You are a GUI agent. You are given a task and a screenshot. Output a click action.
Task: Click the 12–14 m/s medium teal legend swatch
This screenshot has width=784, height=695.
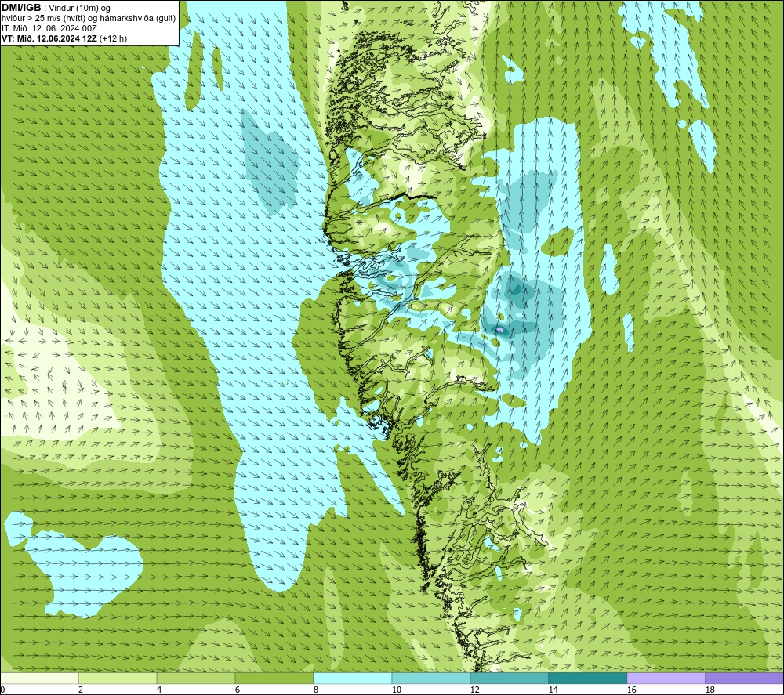pos(509,678)
